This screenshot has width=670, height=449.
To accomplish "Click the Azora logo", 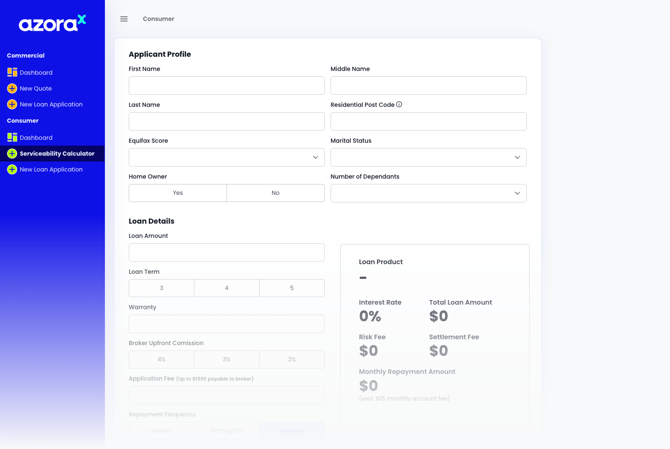I will click(x=52, y=23).
